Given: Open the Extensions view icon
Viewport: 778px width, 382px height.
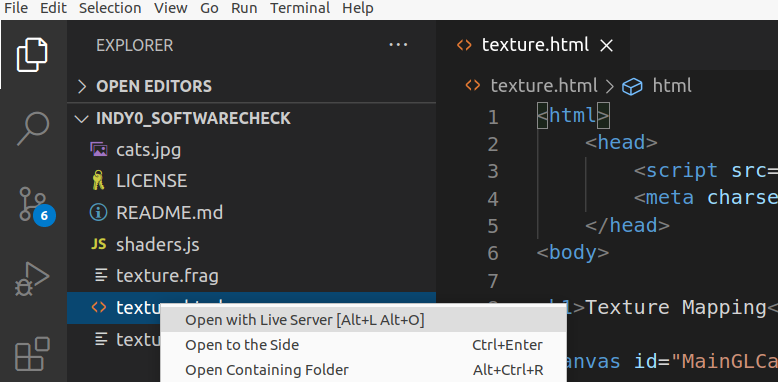Looking at the screenshot, I should 32,354.
